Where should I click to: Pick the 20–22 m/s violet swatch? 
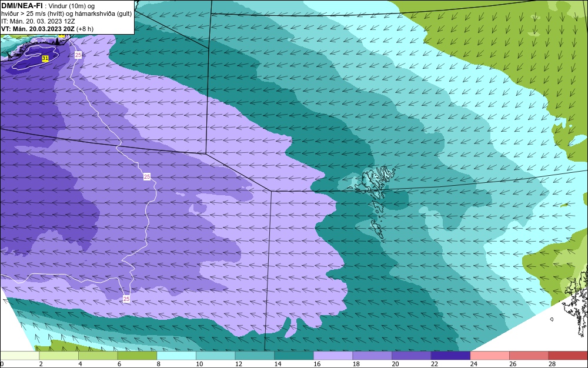pos(412,356)
